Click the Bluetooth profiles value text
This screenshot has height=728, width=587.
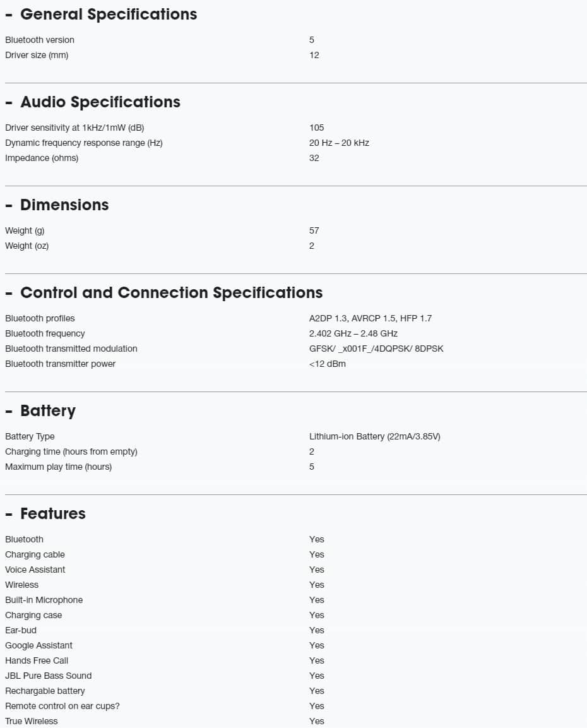point(371,318)
